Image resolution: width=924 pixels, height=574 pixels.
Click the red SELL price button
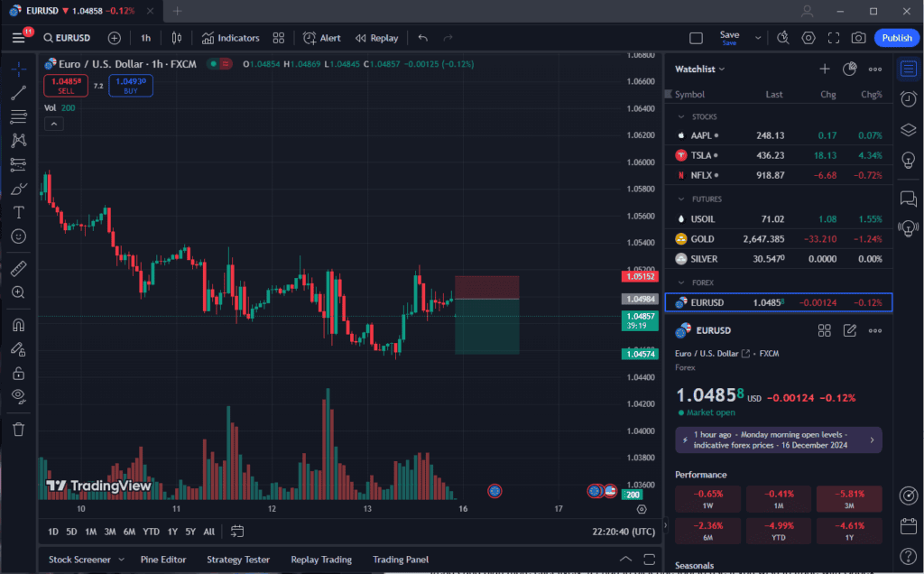[65, 86]
